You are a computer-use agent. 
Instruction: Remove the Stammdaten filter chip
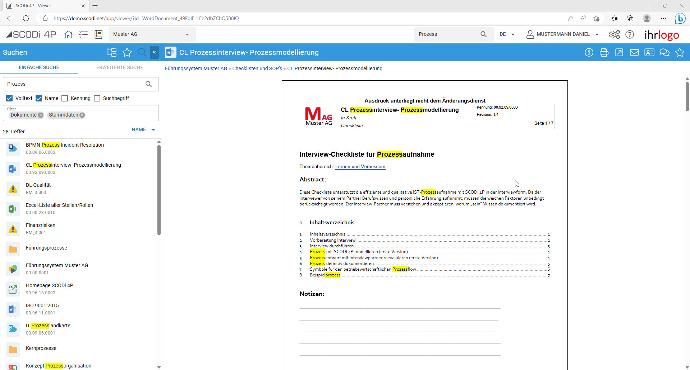[x=82, y=115]
